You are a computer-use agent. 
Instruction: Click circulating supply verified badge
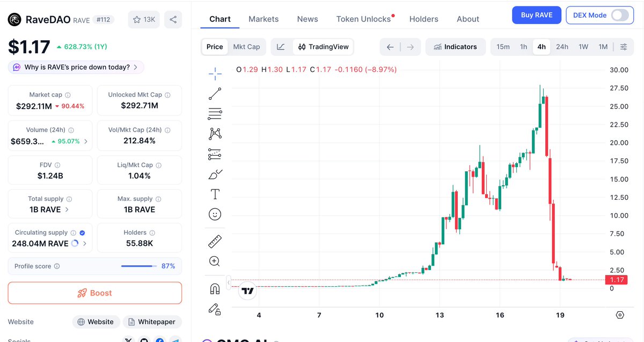(82, 233)
